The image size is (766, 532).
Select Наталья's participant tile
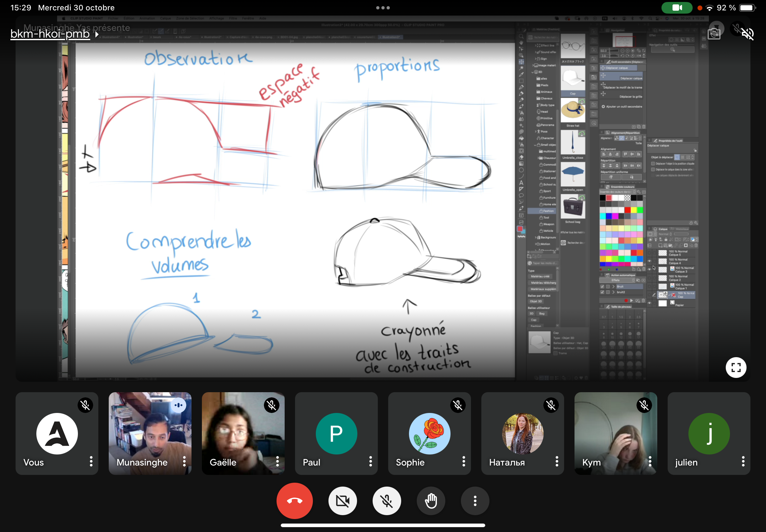pyautogui.click(x=522, y=433)
